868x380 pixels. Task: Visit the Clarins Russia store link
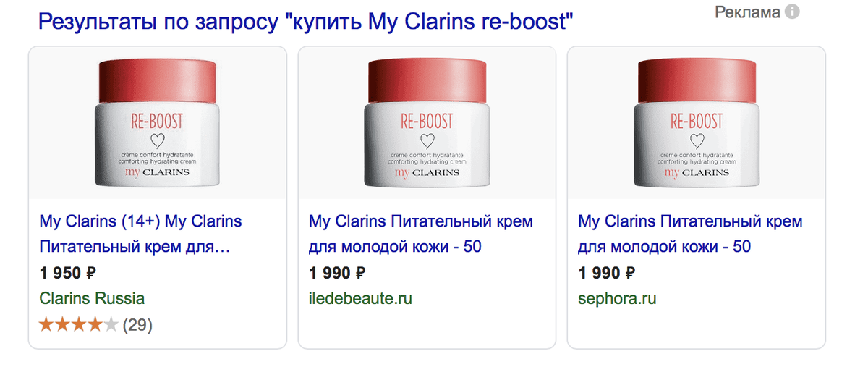92,298
